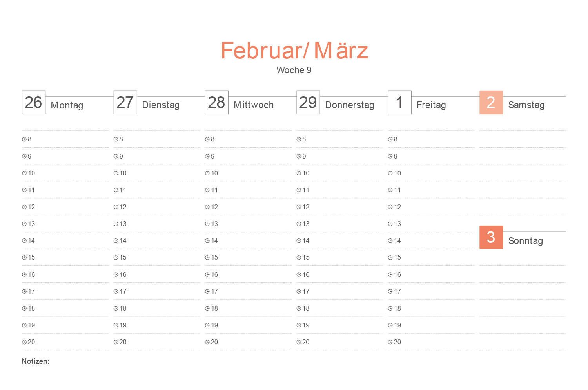Click the clock icon at Wednesday's 18 o'clock row
This screenshot has width=588, height=390.
[207, 309]
